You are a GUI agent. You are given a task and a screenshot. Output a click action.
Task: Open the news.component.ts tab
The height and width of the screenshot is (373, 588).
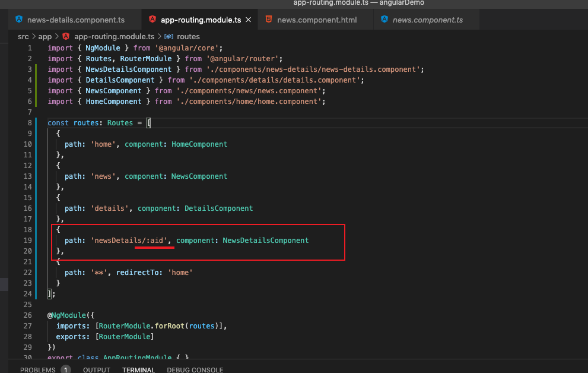point(427,20)
